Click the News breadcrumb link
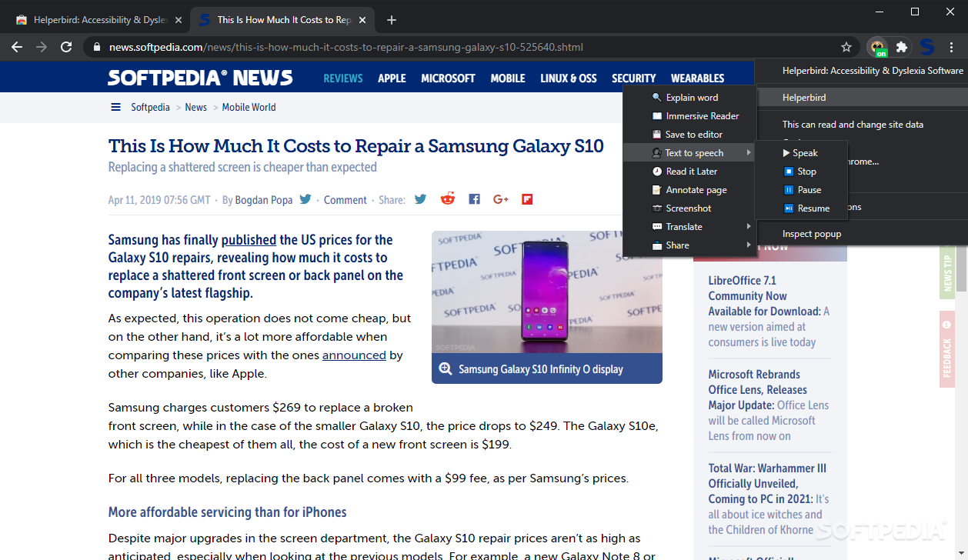The image size is (968, 560). (195, 107)
